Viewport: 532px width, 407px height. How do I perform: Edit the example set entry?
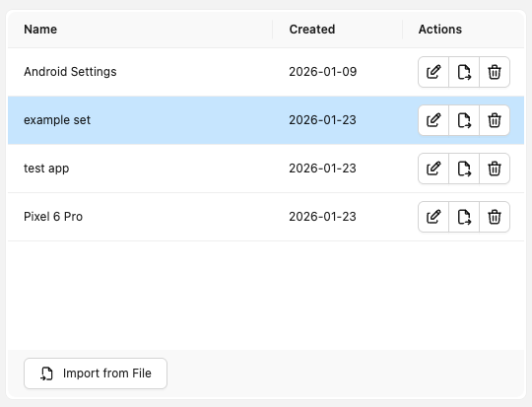point(433,120)
